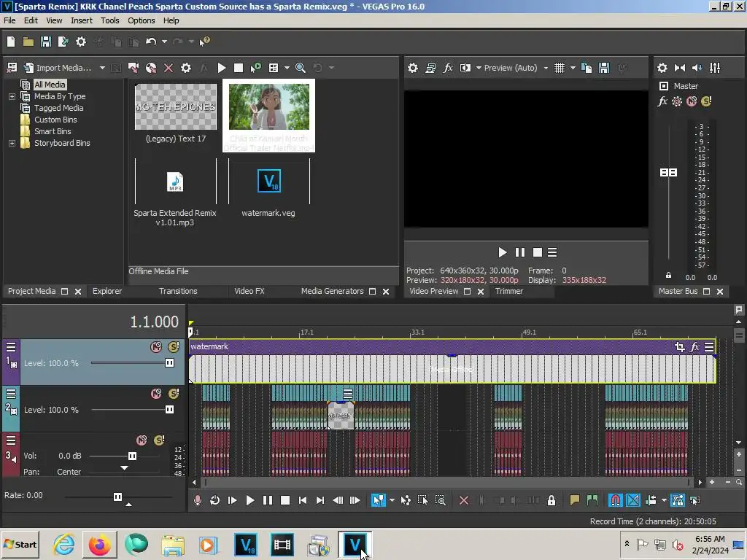Click Capture Video icon in Project Media

[x=133, y=68]
